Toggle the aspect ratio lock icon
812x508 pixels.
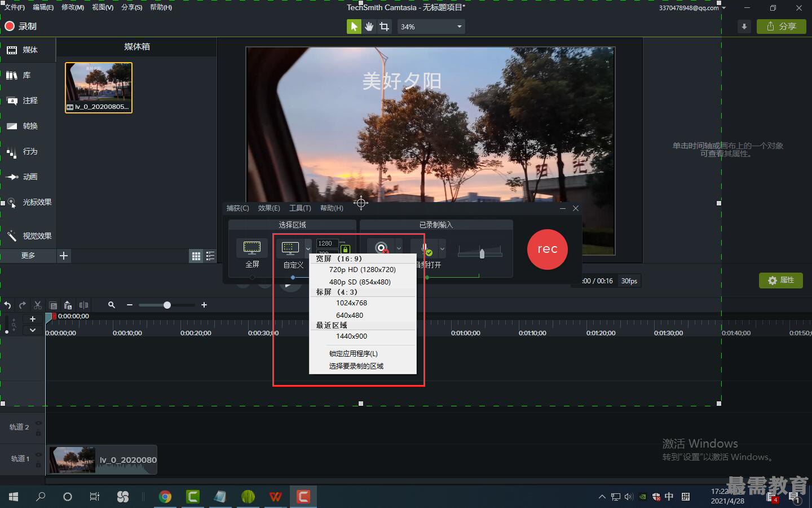point(345,249)
